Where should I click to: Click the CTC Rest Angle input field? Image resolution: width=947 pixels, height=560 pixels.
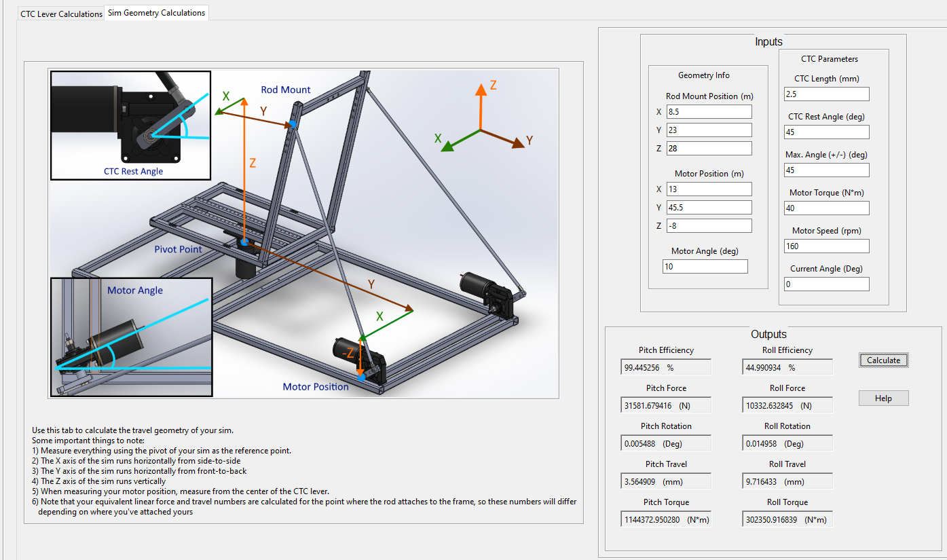[827, 132]
